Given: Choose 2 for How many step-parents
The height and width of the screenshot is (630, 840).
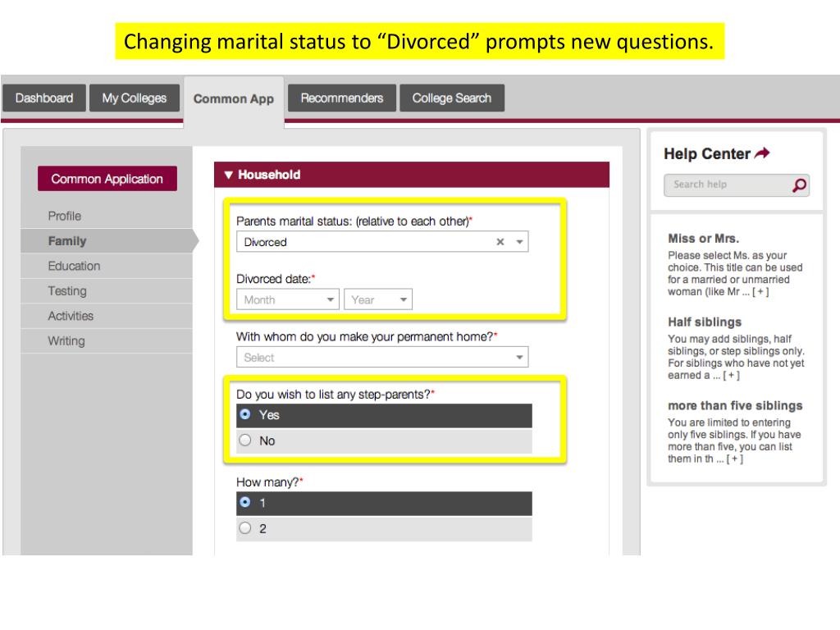Looking at the screenshot, I should pyautogui.click(x=384, y=529).
